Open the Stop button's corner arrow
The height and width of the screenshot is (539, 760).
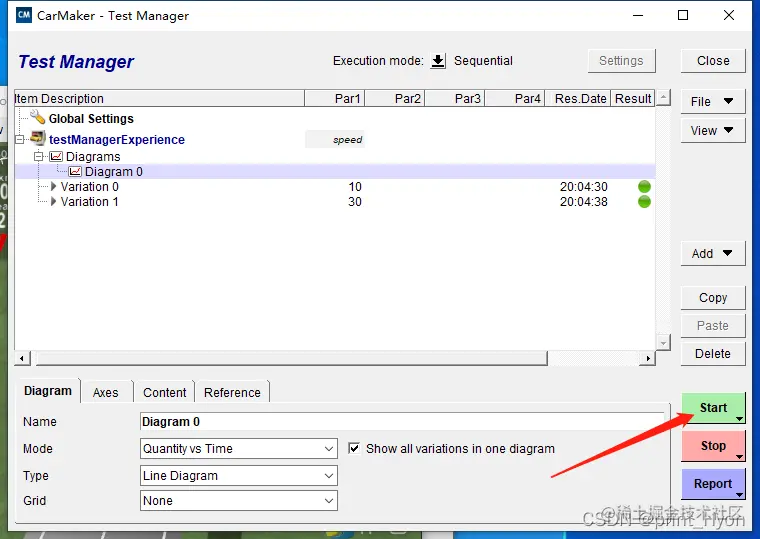[x=739, y=457]
